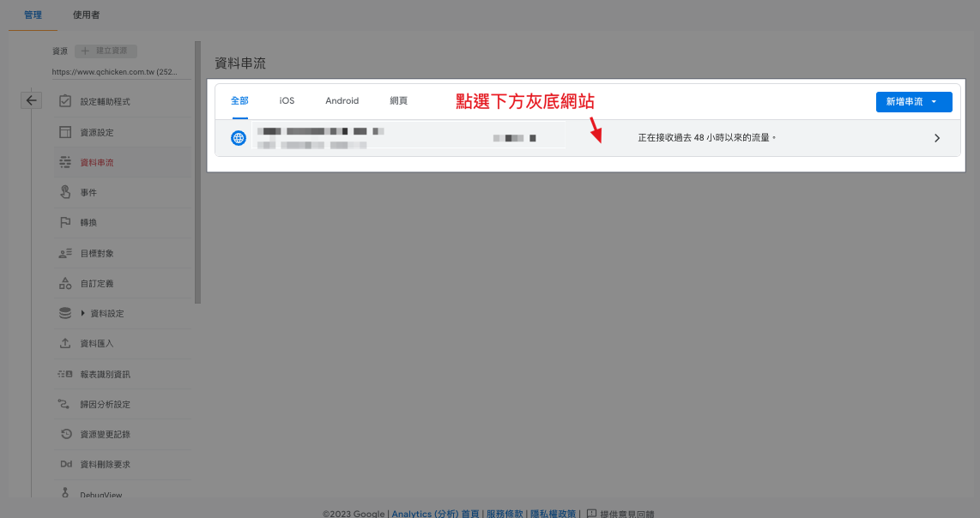Select the 事件 (Events) sidebar icon

pos(66,192)
